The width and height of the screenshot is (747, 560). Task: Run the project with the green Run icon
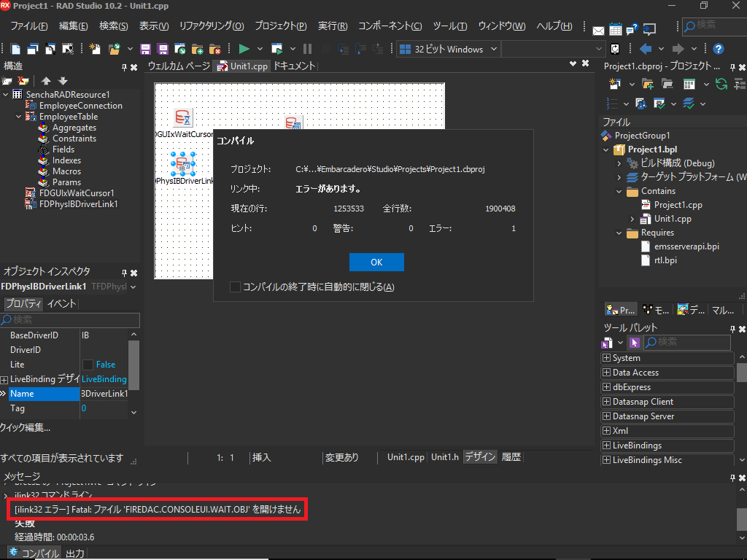pyautogui.click(x=245, y=49)
